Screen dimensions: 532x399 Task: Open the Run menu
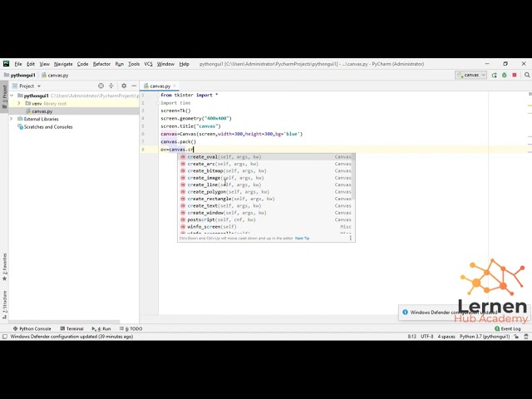coord(120,64)
